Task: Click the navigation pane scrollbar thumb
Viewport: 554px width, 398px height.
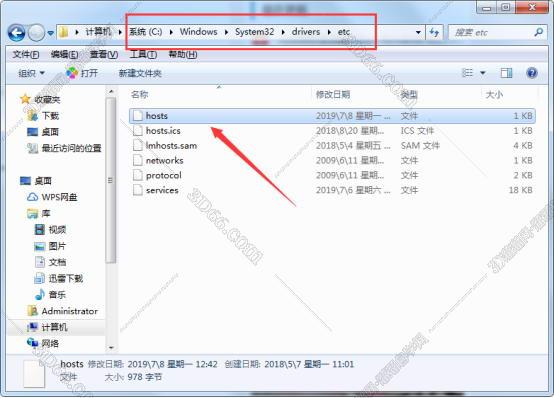Action: [x=111, y=180]
